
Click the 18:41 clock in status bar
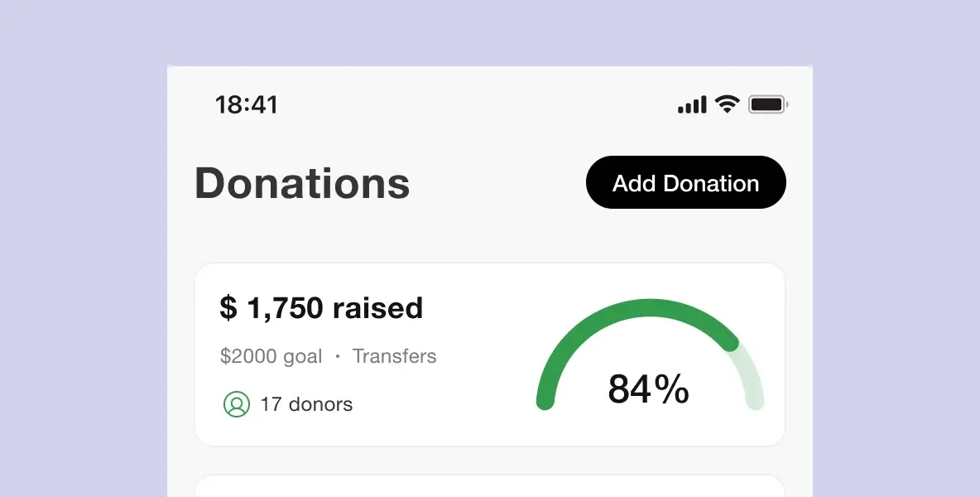(x=247, y=104)
